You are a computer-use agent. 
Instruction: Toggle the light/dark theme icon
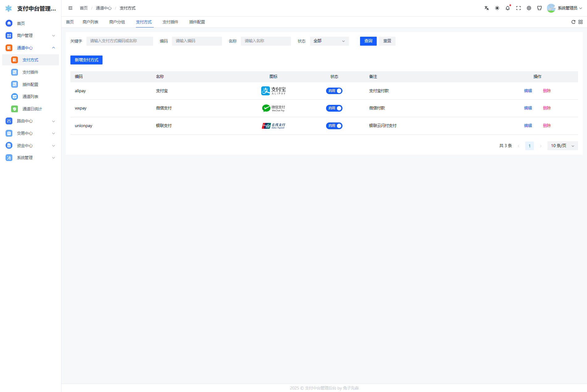pos(497,8)
